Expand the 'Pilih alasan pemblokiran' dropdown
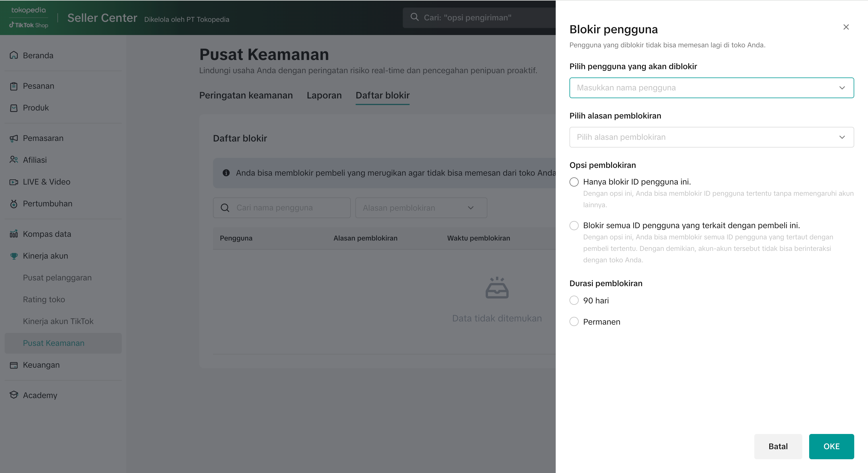Screen dimensions: 868x473 [x=711, y=137]
